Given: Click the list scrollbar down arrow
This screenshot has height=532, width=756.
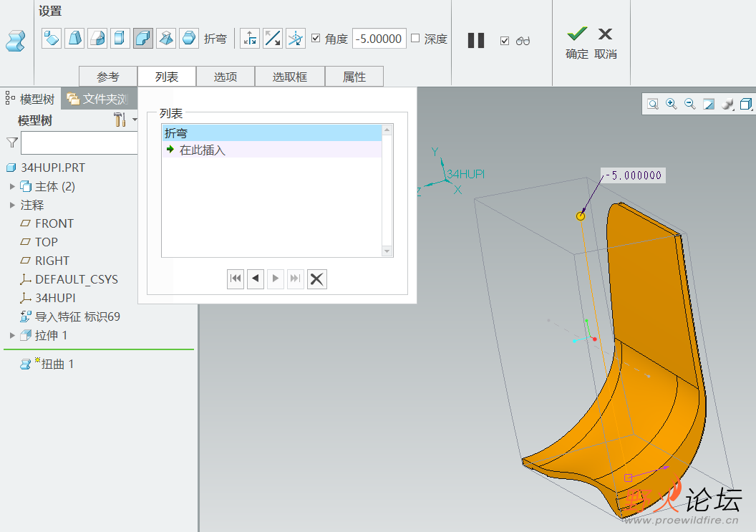Looking at the screenshot, I should point(387,251).
